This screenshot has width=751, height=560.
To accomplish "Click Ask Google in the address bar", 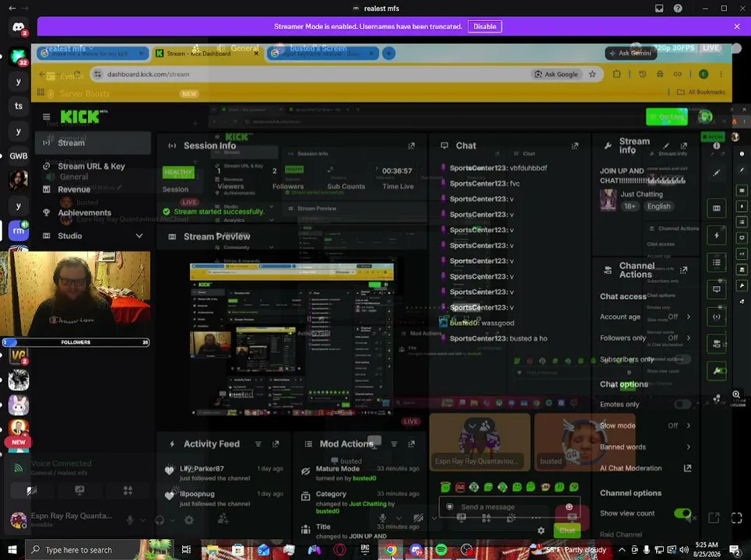I will [x=556, y=74].
